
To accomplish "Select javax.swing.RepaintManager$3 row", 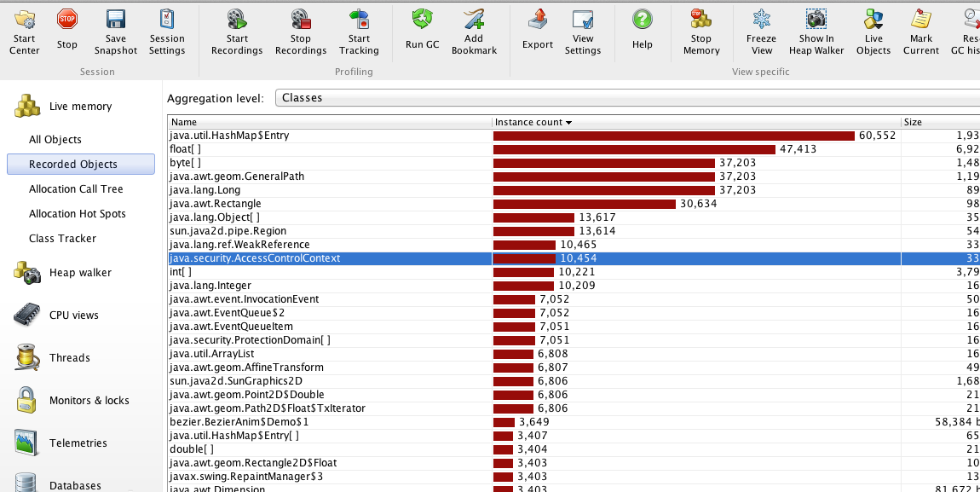I will pyautogui.click(x=574, y=477).
